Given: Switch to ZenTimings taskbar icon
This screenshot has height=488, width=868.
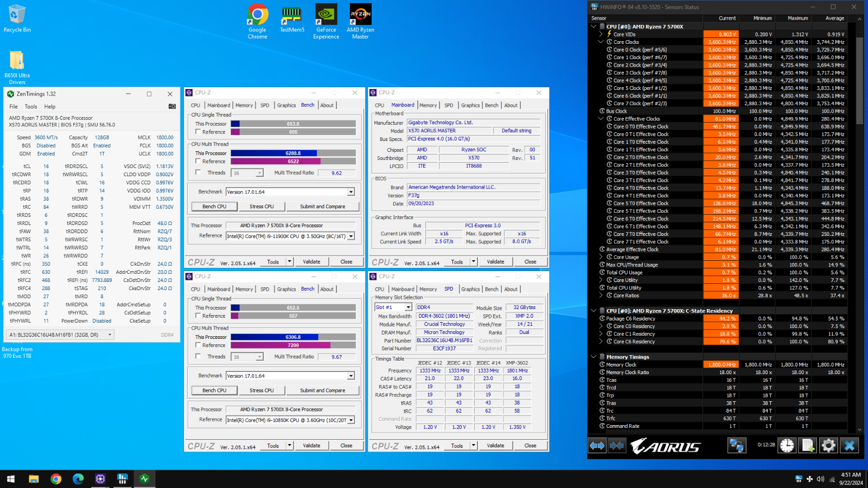Looking at the screenshot, I should (145, 479).
